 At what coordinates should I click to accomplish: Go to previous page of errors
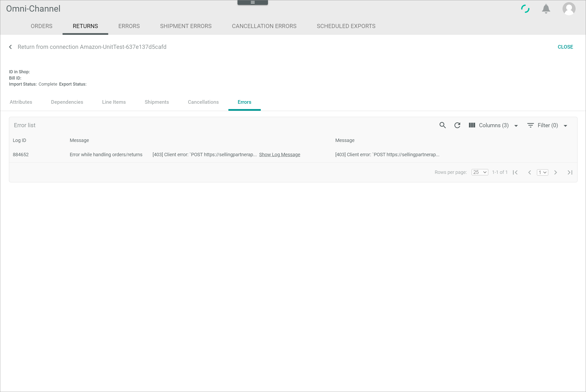529,172
